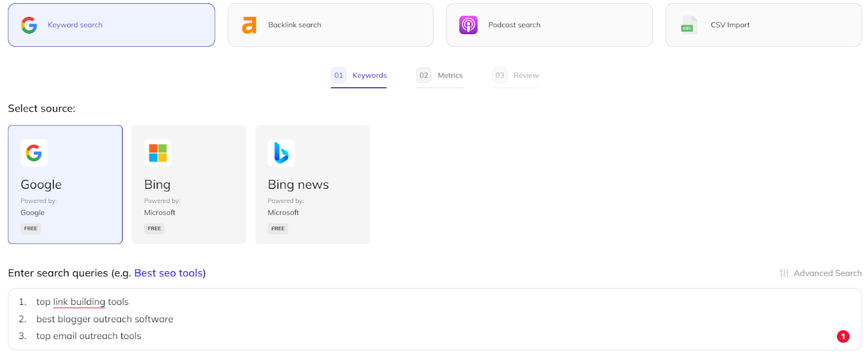868x358 pixels.
Task: Select the Backlink search card
Action: click(x=330, y=25)
